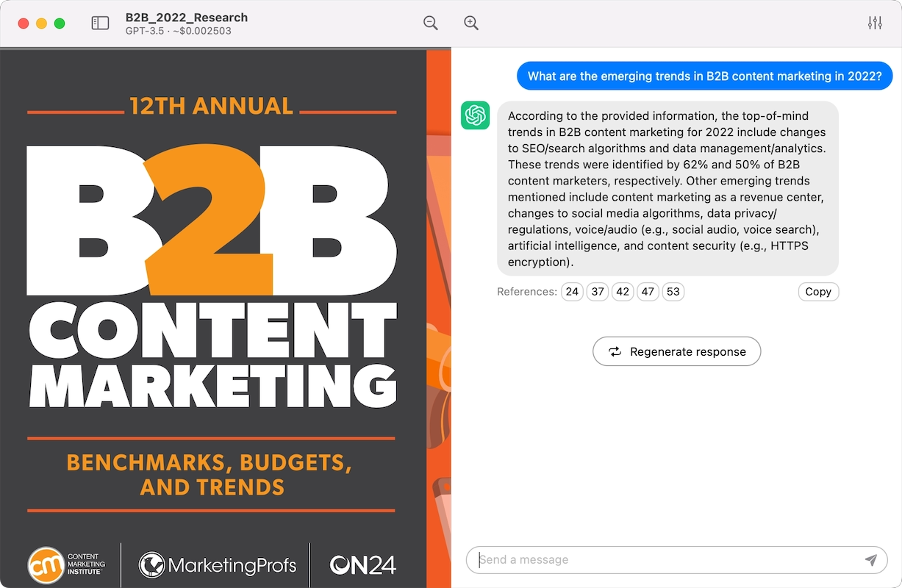Minimize window with yellow button
Viewport: 902px width, 588px height.
(41, 24)
